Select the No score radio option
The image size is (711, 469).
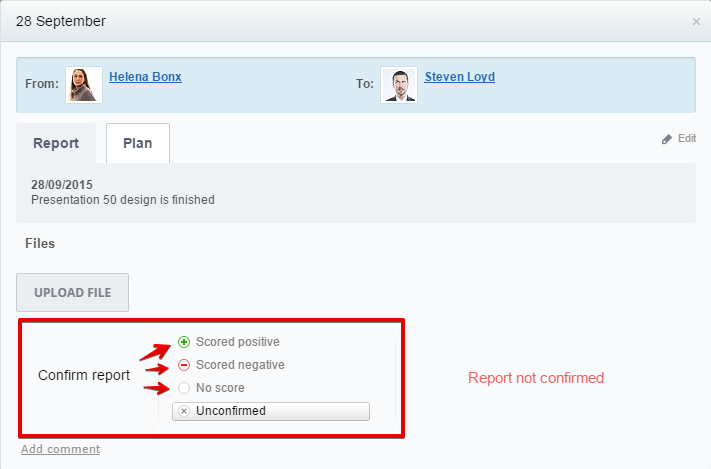click(x=184, y=388)
